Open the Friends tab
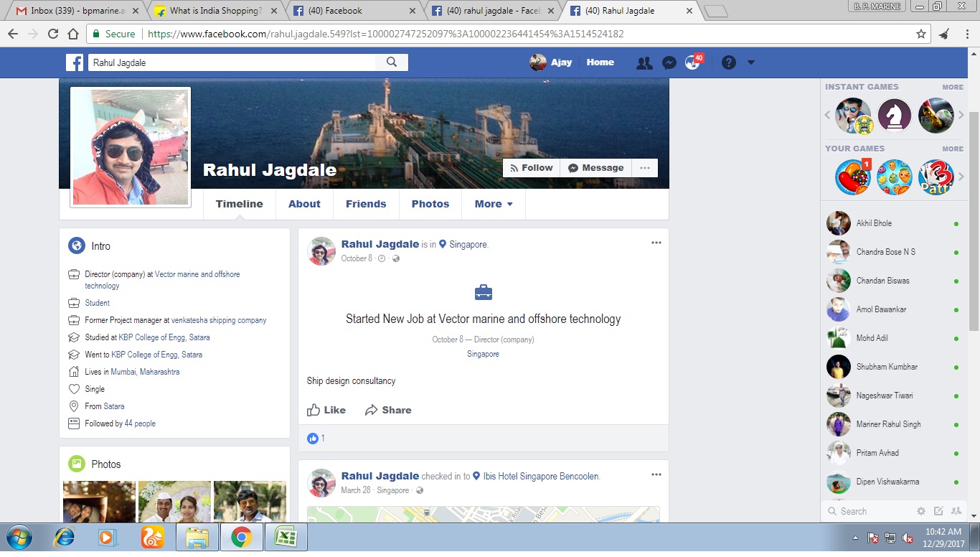 [x=366, y=204]
